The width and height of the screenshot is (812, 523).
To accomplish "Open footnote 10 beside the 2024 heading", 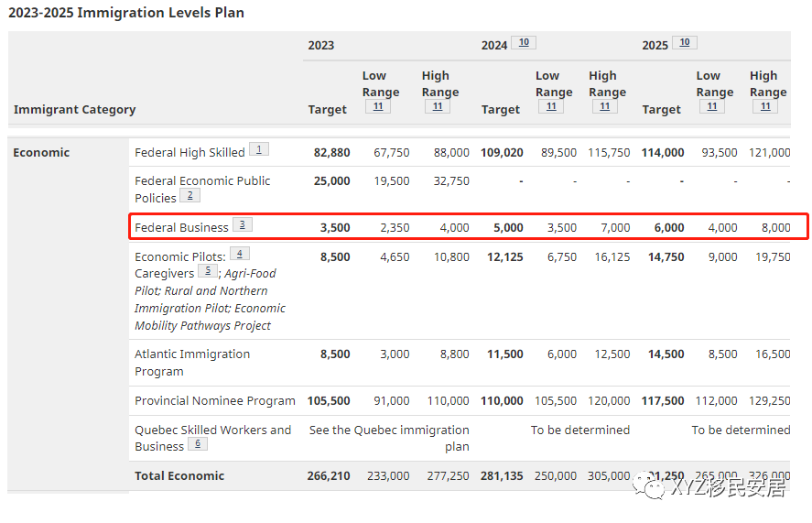I will tap(524, 42).
